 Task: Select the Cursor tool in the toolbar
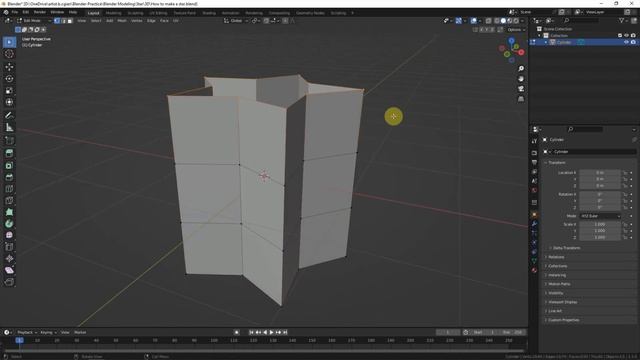[x=9, y=54]
